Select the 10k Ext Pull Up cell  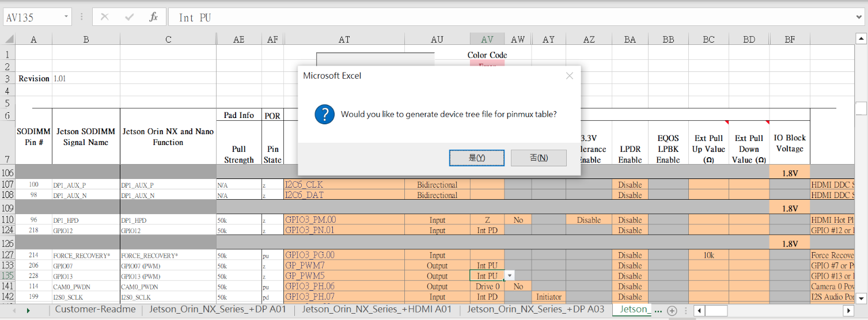click(708, 255)
